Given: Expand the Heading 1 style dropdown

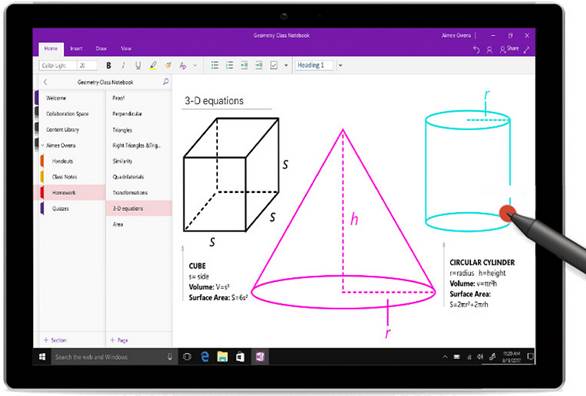Looking at the screenshot, I should [x=340, y=65].
